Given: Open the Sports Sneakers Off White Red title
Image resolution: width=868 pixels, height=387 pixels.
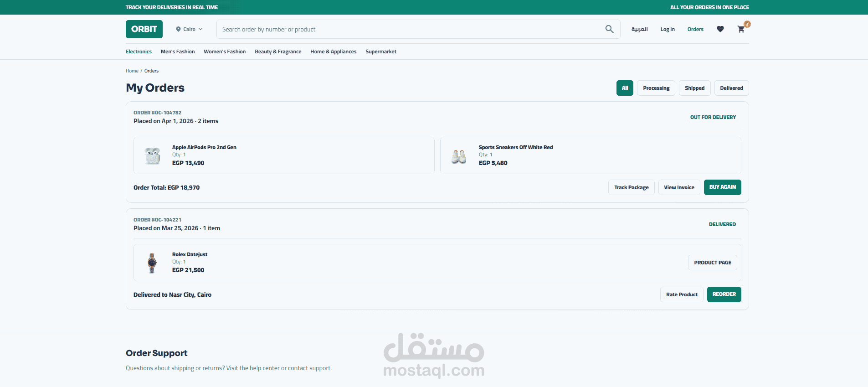Looking at the screenshot, I should pyautogui.click(x=516, y=147).
